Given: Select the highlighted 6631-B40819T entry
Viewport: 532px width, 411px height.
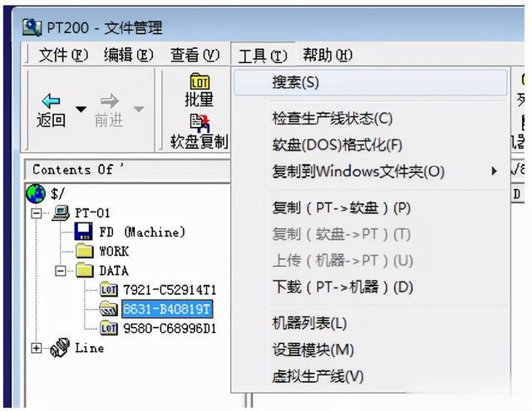Looking at the screenshot, I should point(167,309).
